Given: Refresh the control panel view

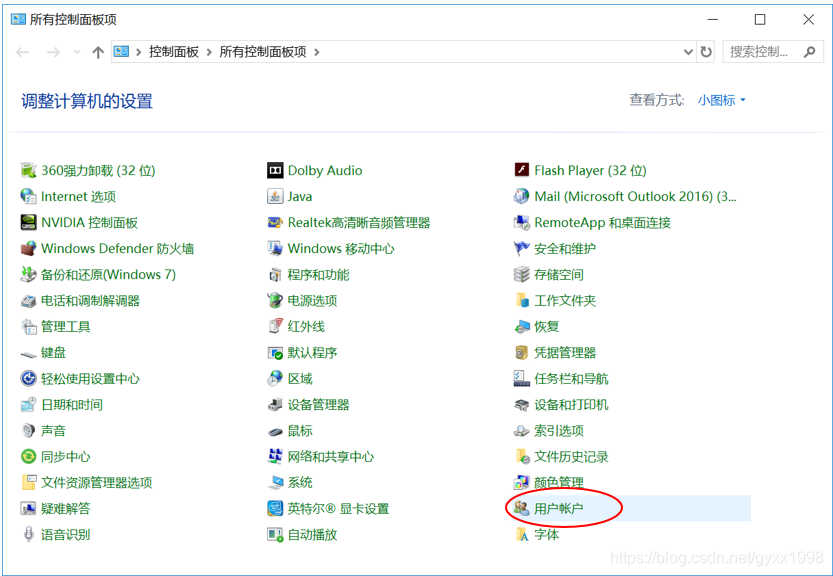Looking at the screenshot, I should pyautogui.click(x=706, y=52).
